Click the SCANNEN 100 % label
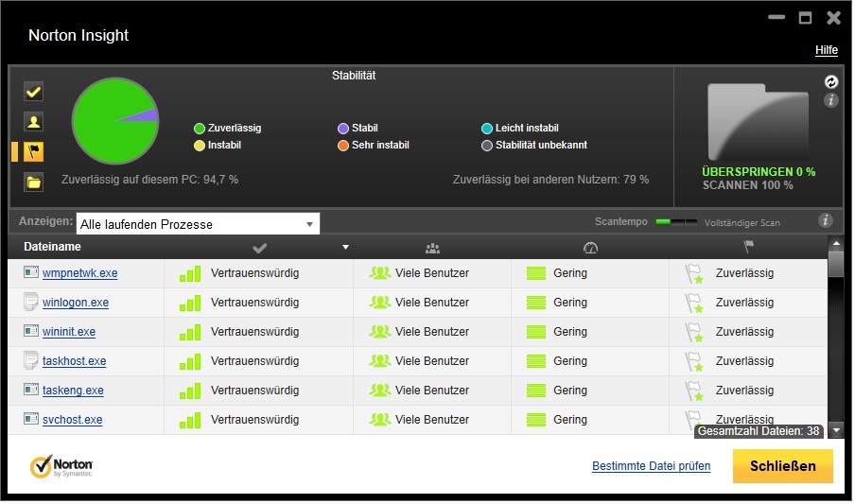Image resolution: width=855 pixels, height=504 pixels. point(750,186)
